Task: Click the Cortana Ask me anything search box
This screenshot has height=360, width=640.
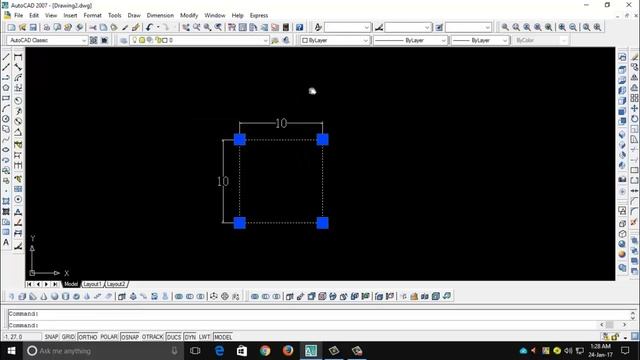Action: click(x=102, y=351)
